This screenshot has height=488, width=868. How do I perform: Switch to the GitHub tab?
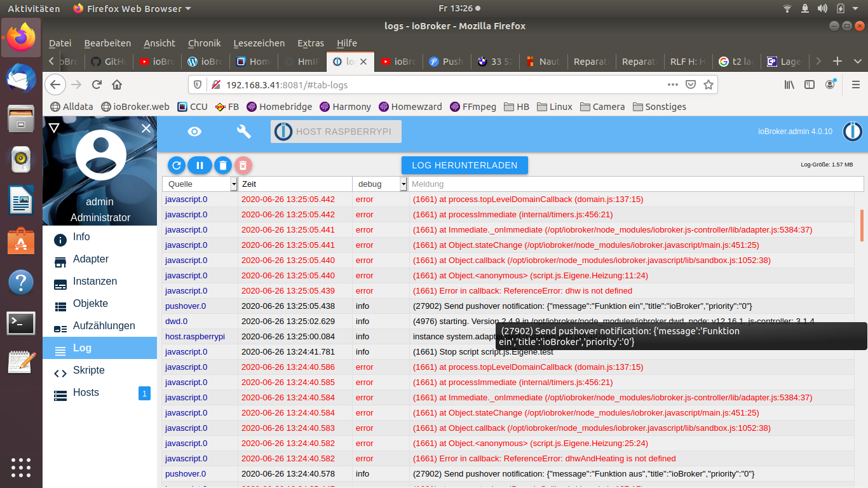point(109,62)
